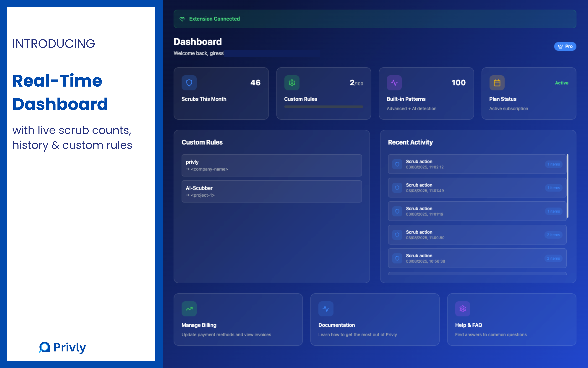588x368 pixels.
Task: Click the Dashboard heading
Action: (x=198, y=42)
